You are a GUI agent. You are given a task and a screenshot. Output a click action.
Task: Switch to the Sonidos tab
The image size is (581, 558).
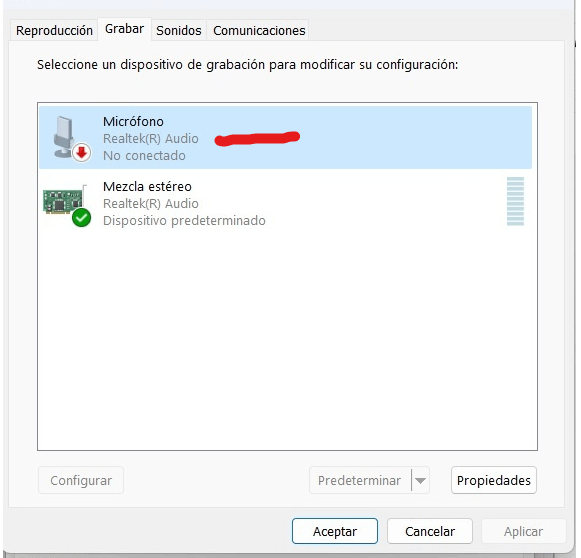pos(179,30)
